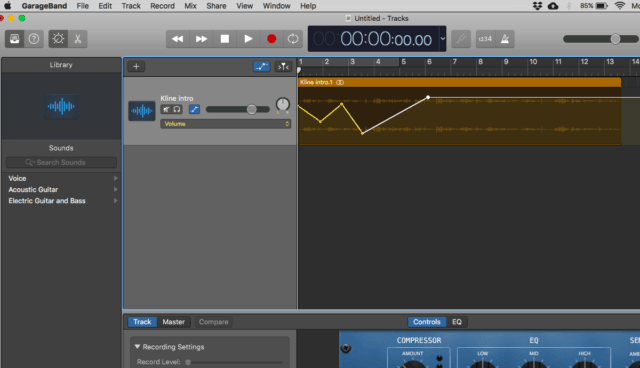This screenshot has width=640, height=368.
Task: Toggle the Metronome button
Action: 505,39
